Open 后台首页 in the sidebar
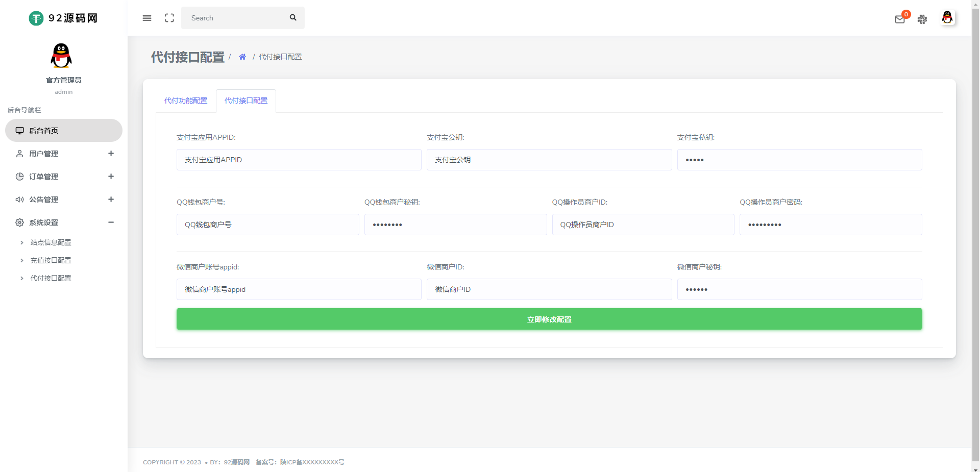Screen dimensions: 980x472 64,131
